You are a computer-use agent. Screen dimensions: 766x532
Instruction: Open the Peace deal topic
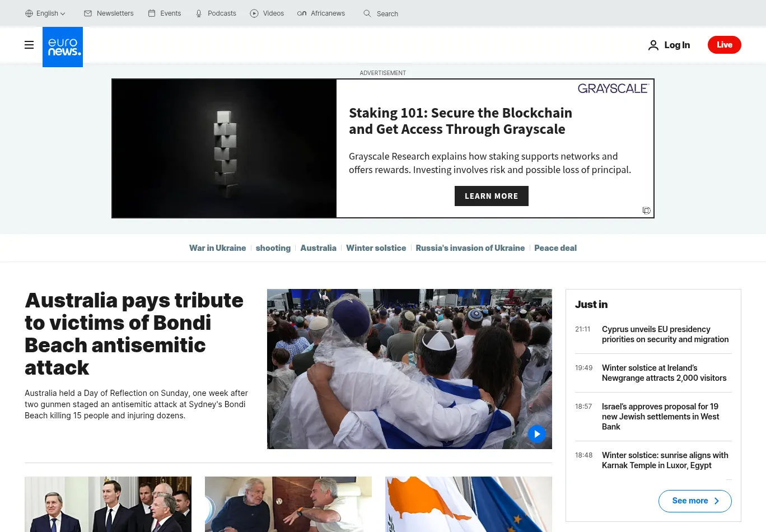tap(555, 248)
